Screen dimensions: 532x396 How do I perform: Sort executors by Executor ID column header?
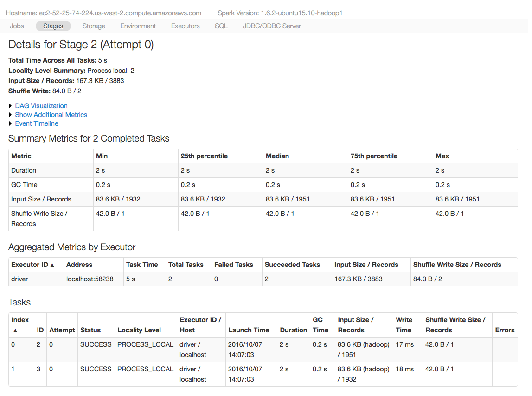(x=33, y=265)
